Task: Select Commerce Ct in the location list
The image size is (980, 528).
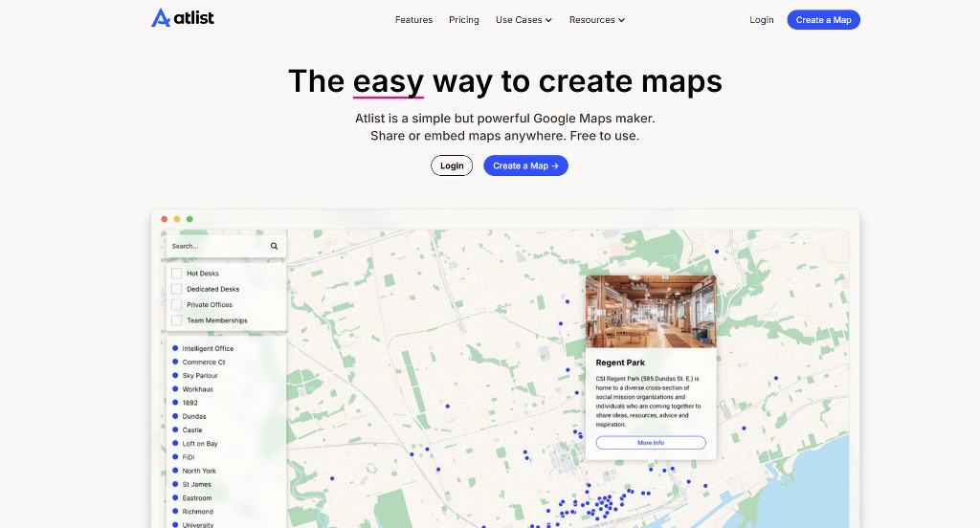Action: point(199,363)
